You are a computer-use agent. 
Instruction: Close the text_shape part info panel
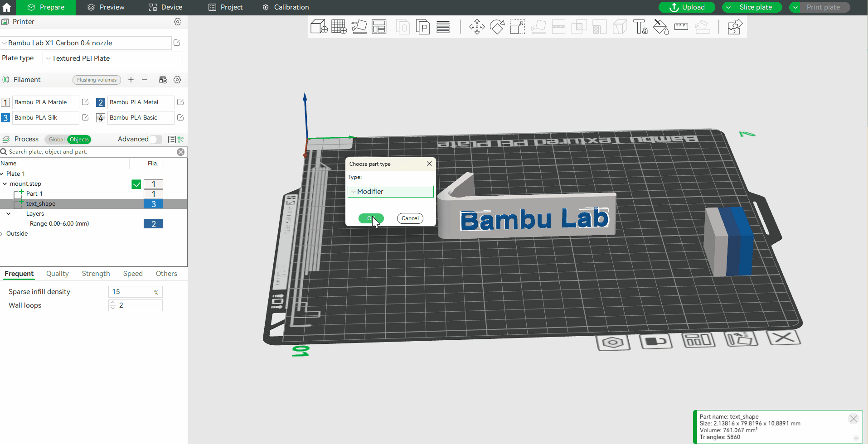(x=853, y=419)
